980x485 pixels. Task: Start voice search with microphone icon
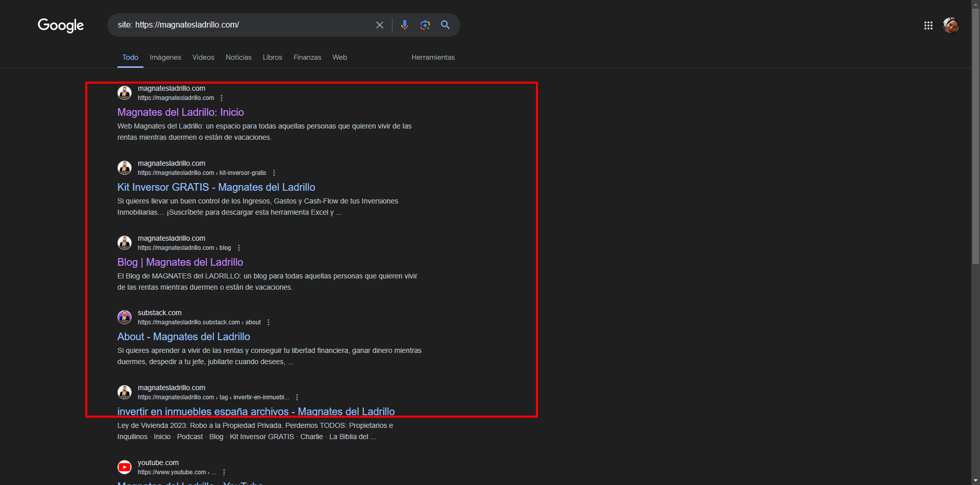pos(405,25)
